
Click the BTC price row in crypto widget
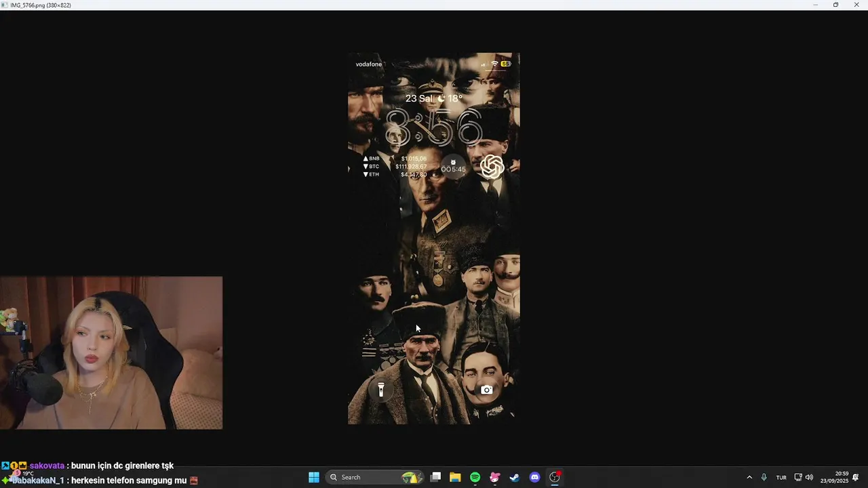[x=395, y=167]
